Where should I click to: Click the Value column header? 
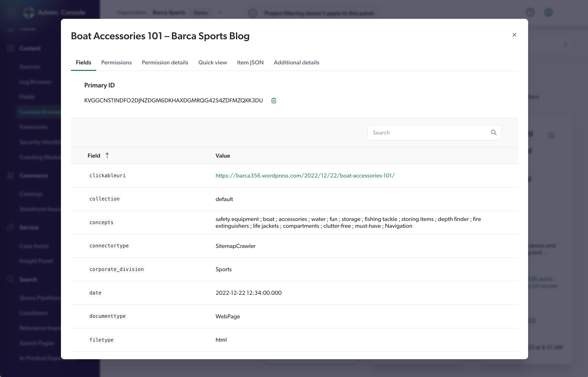[223, 156]
